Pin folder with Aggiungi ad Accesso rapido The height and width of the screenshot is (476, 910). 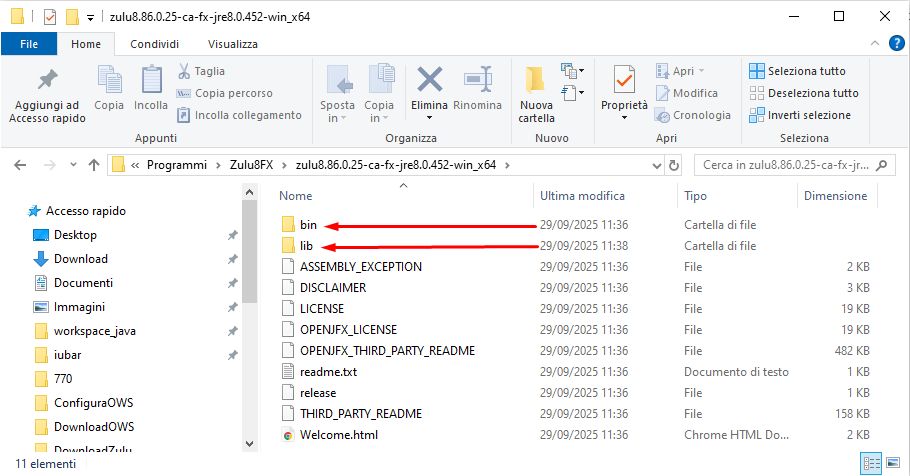click(44, 82)
